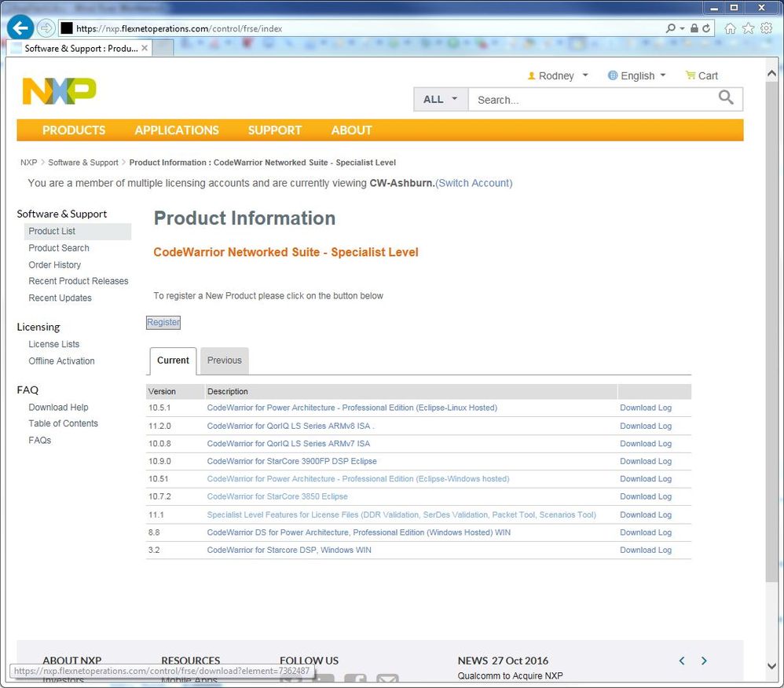Image resolution: width=784 pixels, height=688 pixels.
Task: Open the browser tools gear icon
Action: point(766,28)
